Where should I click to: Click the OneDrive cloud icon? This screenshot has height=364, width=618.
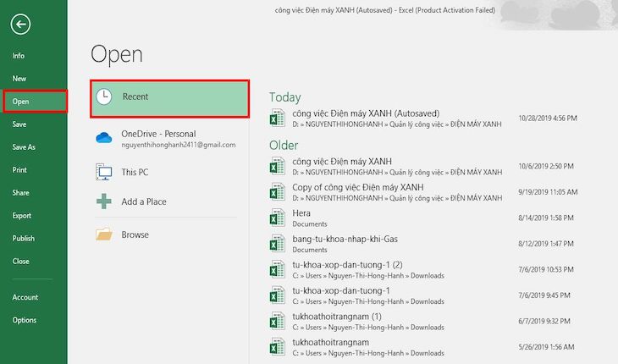[x=104, y=138]
